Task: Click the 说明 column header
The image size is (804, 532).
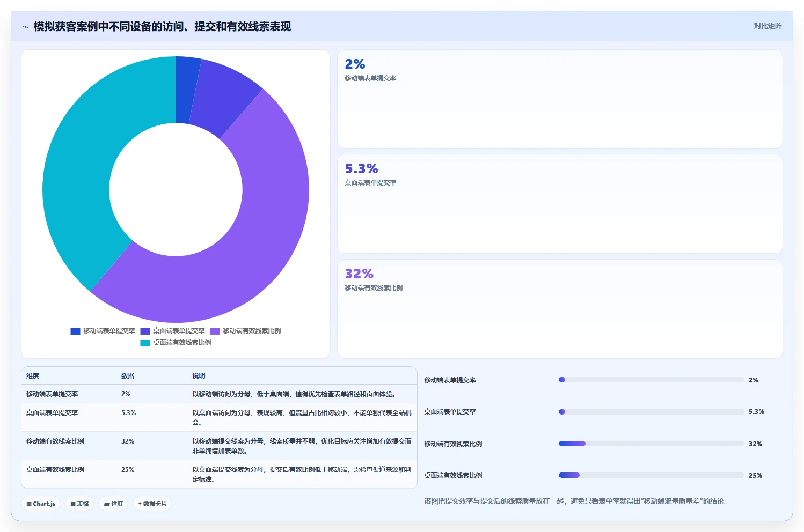Action: tap(199, 376)
